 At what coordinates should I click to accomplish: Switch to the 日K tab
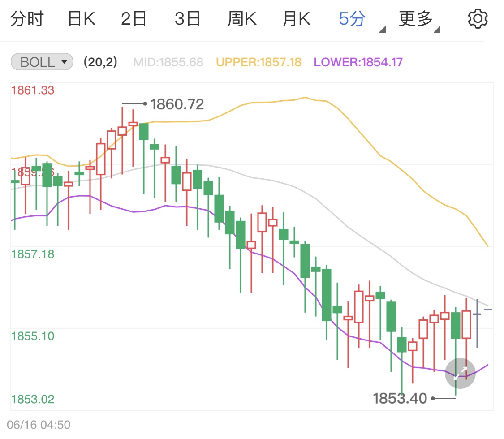[82, 19]
